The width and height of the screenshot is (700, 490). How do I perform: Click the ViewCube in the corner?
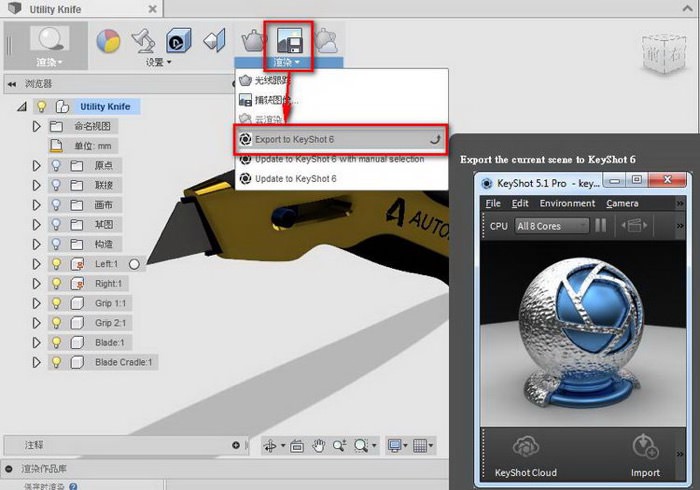(664, 54)
